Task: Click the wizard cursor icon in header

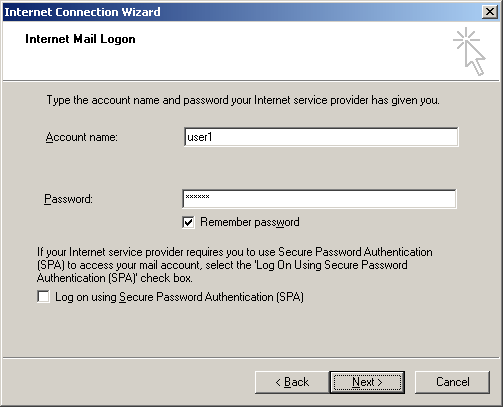Action: click(469, 51)
